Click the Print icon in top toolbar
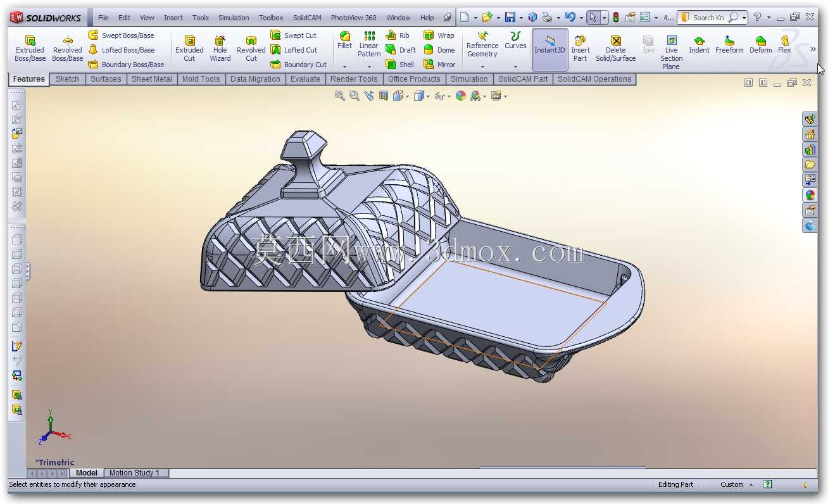 [547, 17]
